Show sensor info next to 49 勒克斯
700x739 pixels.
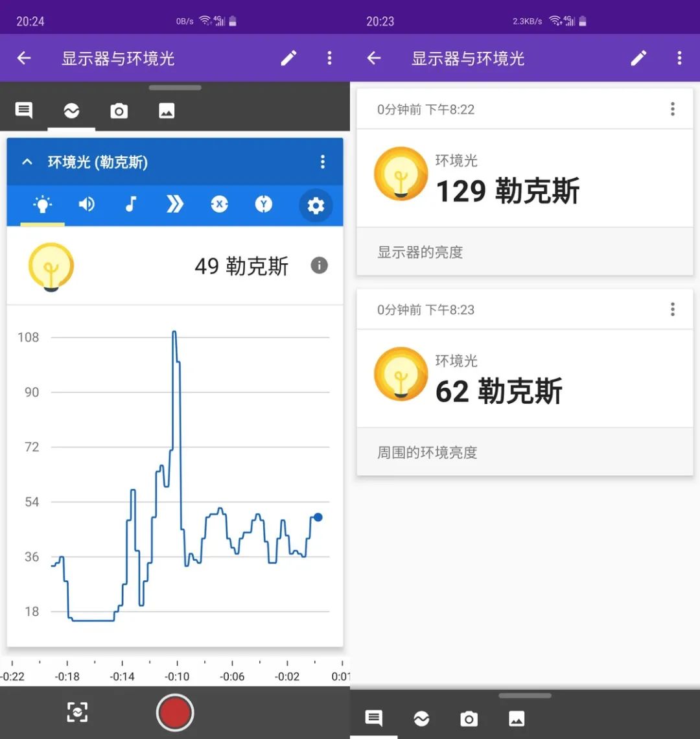coord(319,265)
